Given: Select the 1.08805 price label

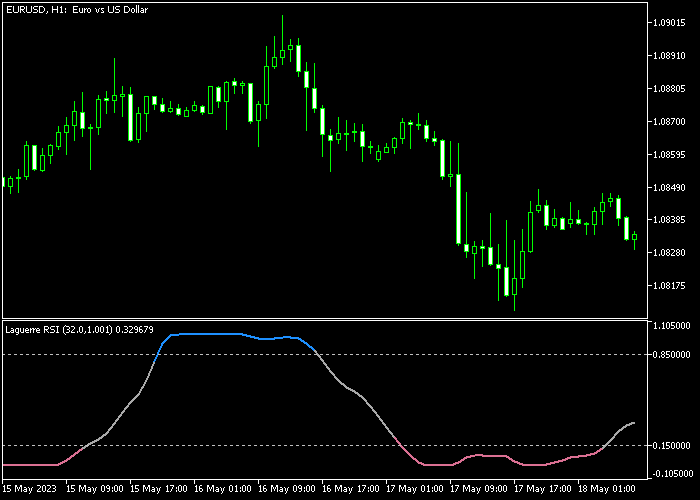Looking at the screenshot, I should pos(669,89).
